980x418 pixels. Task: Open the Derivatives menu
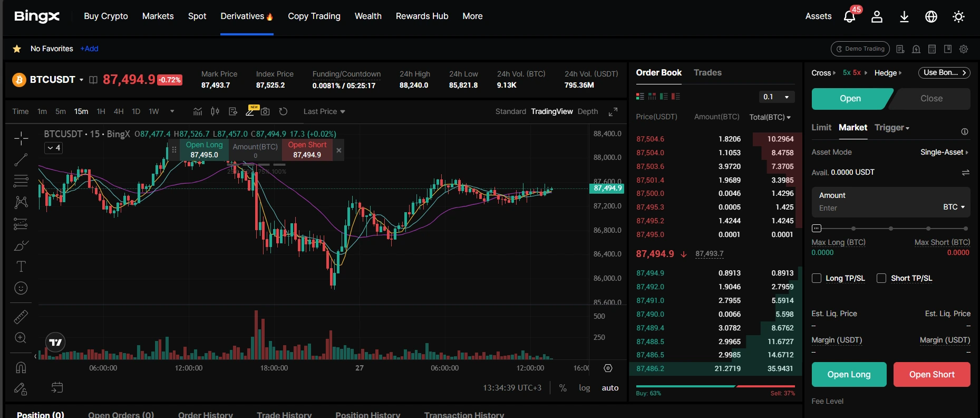click(247, 16)
